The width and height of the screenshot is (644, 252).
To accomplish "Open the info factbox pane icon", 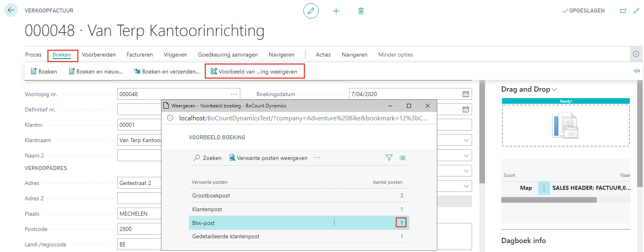I will [636, 54].
